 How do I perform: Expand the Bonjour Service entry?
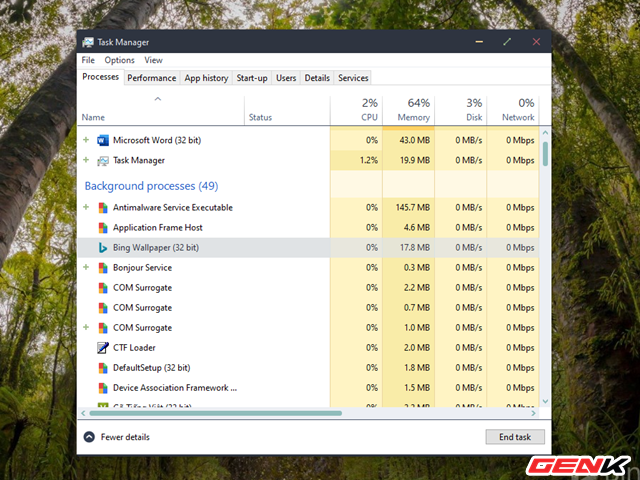pyautogui.click(x=86, y=267)
